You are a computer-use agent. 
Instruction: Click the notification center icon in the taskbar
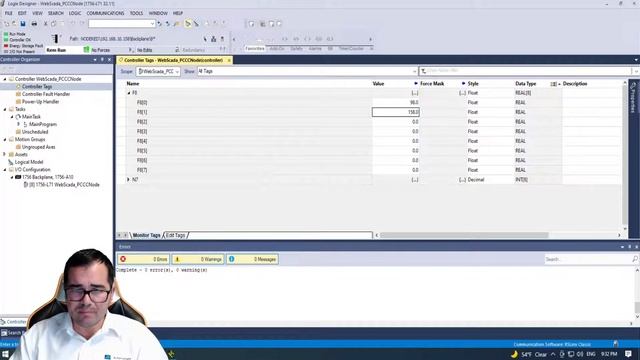pos(629,354)
